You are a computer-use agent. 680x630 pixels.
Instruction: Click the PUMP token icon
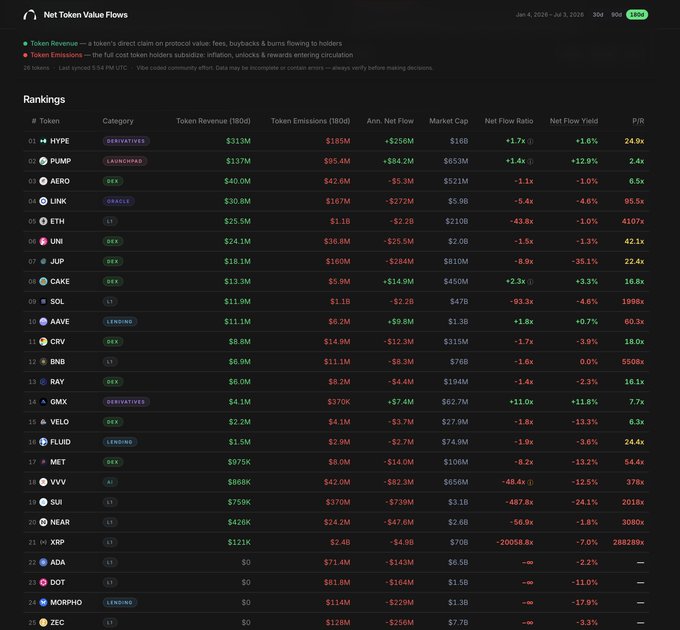click(43, 161)
